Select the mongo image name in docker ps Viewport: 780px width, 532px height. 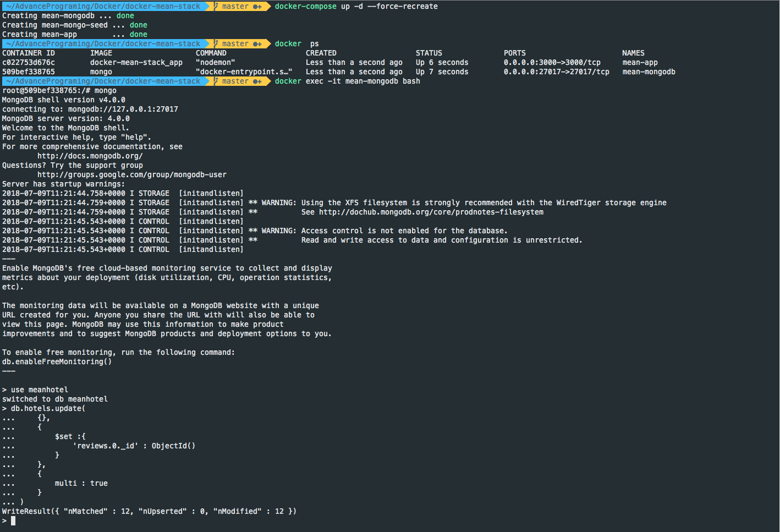click(102, 72)
